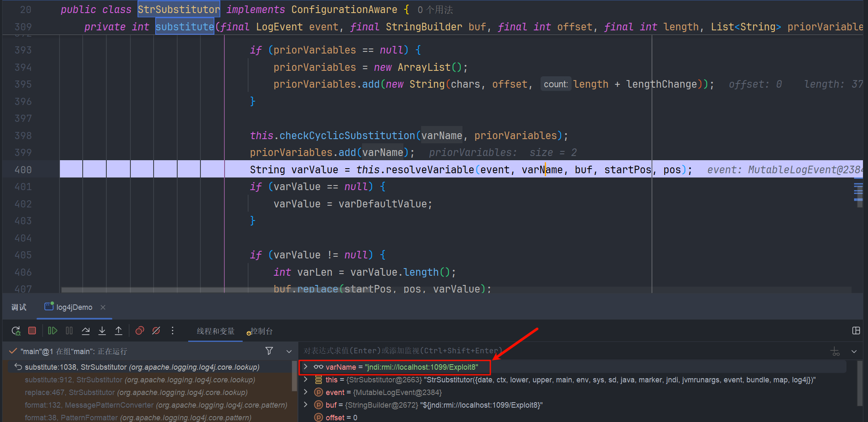
Task: Stop the debug session
Action: click(32, 331)
